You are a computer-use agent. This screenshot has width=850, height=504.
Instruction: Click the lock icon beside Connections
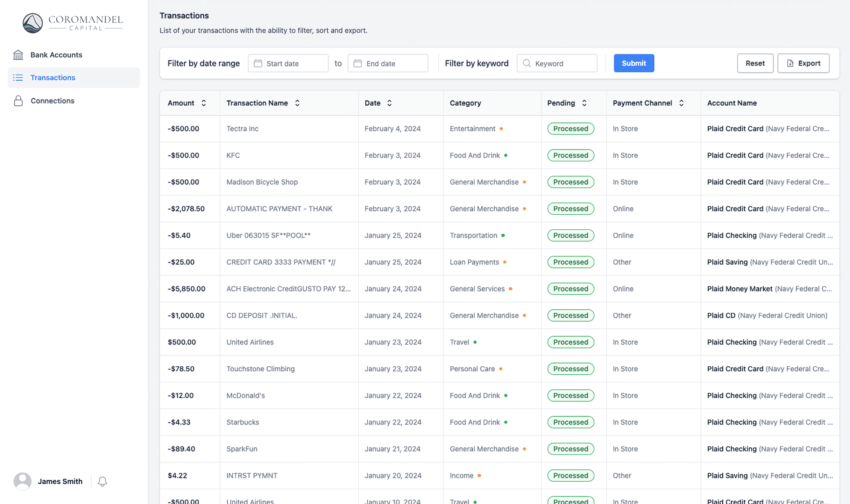pos(18,101)
